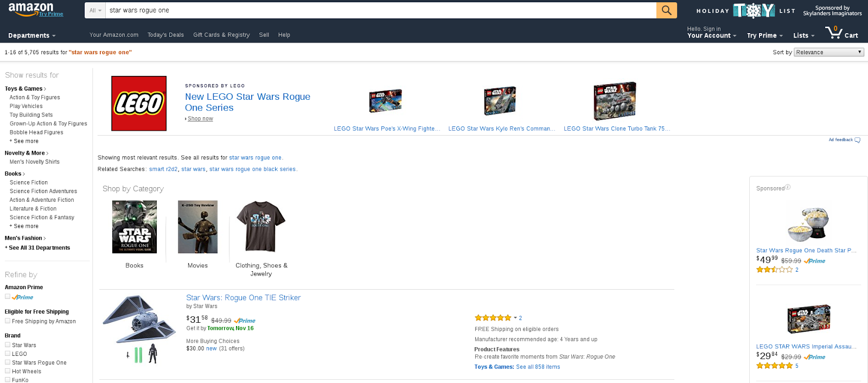
Task: Check the LEGO brand filter
Action: [8, 354]
